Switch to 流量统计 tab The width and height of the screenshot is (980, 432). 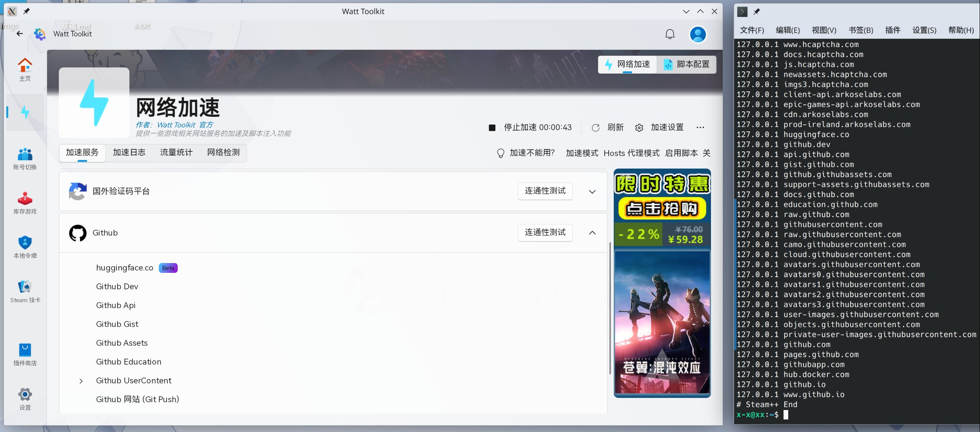click(x=176, y=152)
